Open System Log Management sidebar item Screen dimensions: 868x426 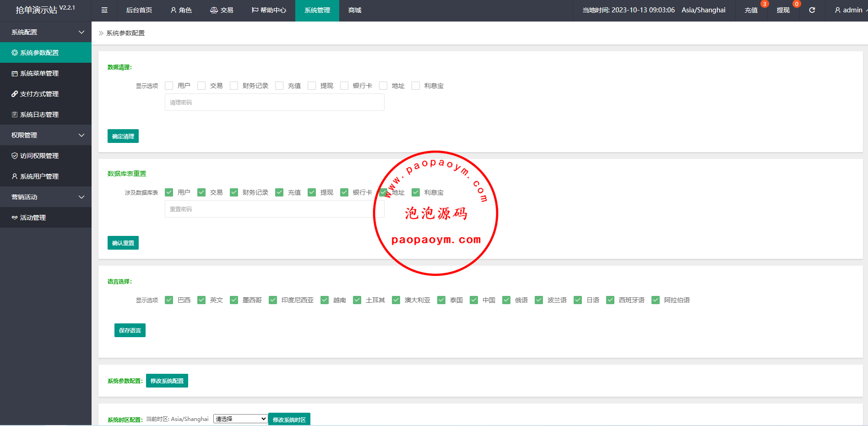tap(39, 115)
